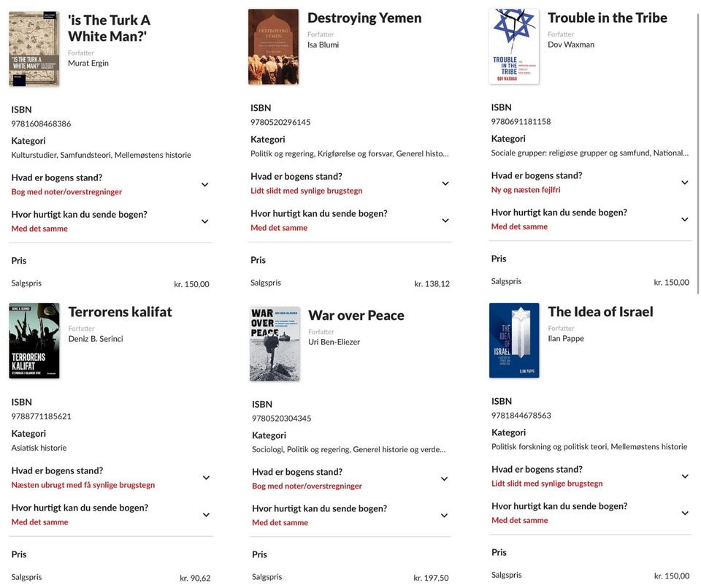Expand Terrorens kalifat shipping speed dropdown
The image size is (701, 588).
pyautogui.click(x=205, y=515)
